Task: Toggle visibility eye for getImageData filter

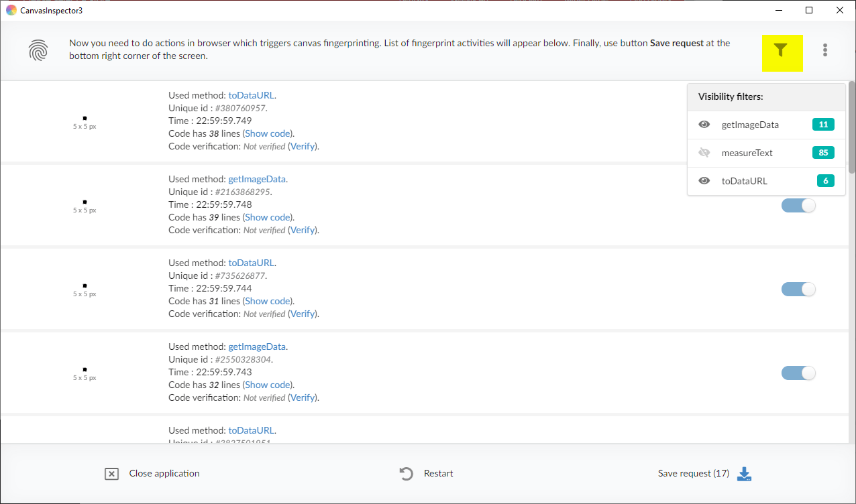Action: pos(704,125)
